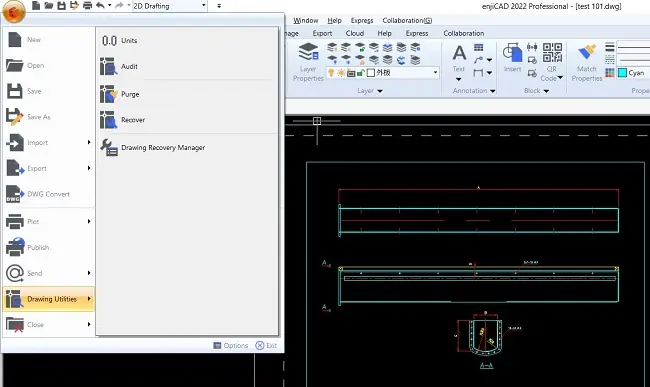The height and width of the screenshot is (387, 650).
Task: Open the Collaboration(G) menu
Action: coord(407,20)
